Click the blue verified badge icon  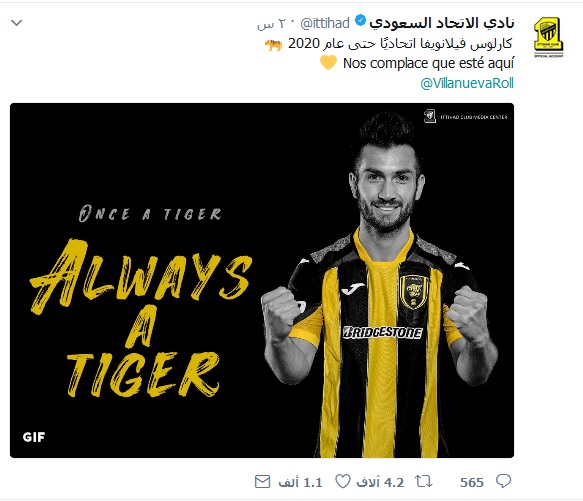click(x=360, y=20)
